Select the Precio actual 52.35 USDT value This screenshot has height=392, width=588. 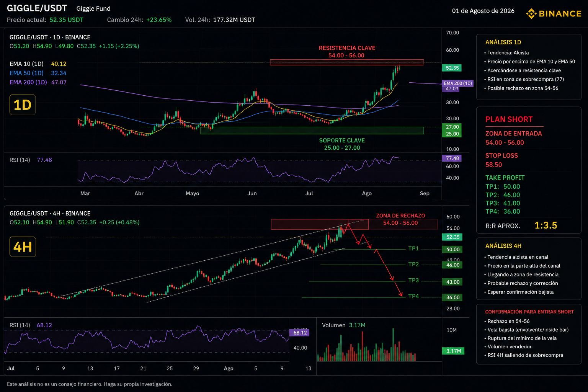pos(66,20)
